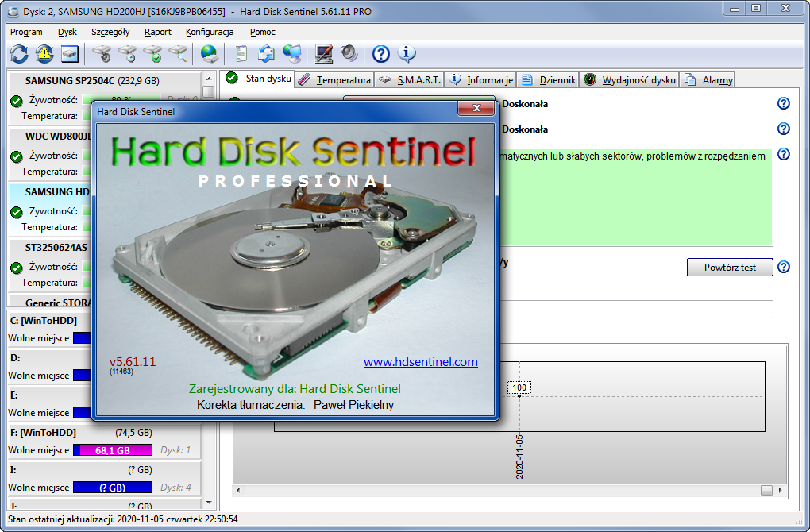Click chart horizontal scrollbar left arrow

pyautogui.click(x=238, y=490)
